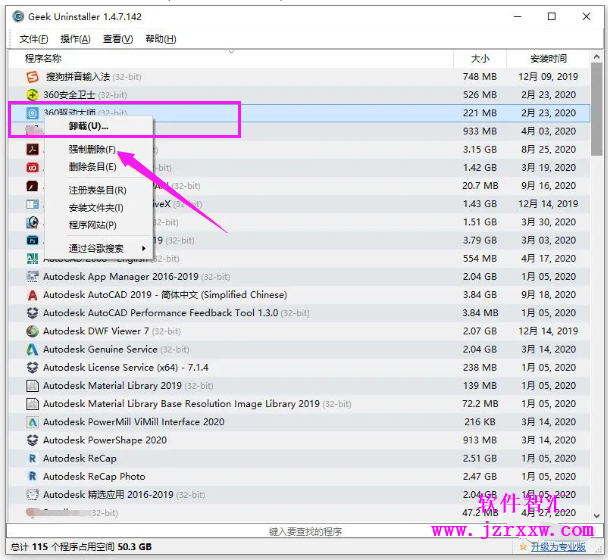This screenshot has height=560, width=608.
Task: Select the Autodesk Genuine Service row
Action: (x=299, y=349)
